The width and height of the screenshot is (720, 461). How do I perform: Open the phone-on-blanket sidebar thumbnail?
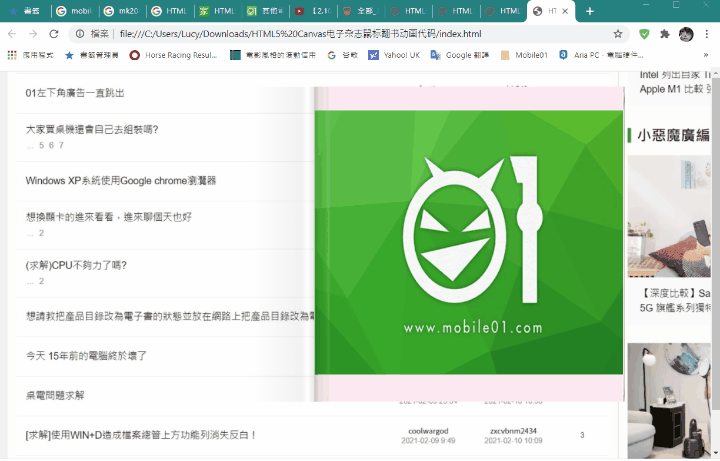tap(669, 217)
